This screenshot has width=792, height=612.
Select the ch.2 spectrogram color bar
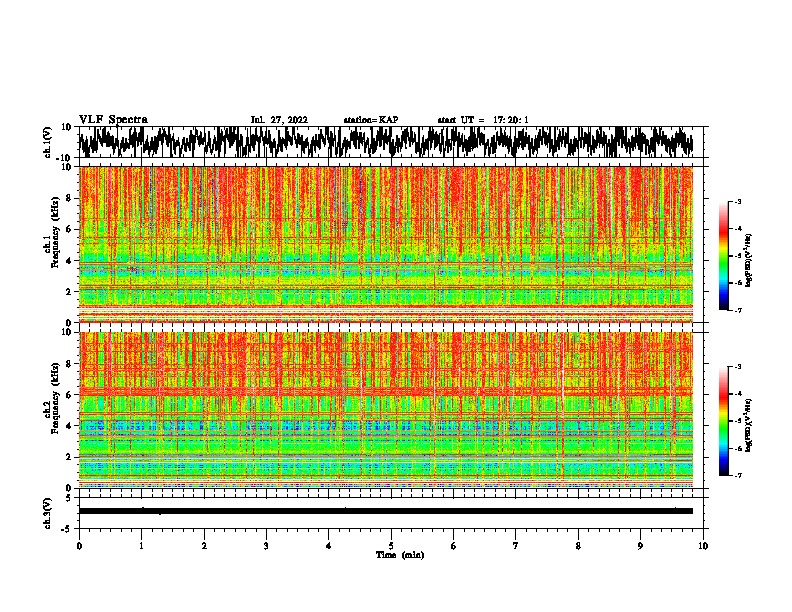(723, 421)
